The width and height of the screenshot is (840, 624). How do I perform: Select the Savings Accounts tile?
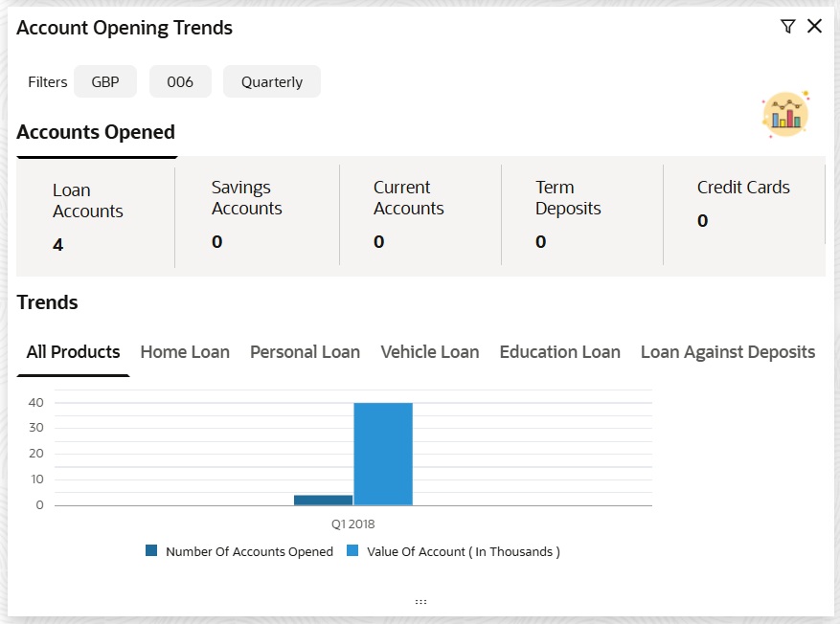(x=257, y=214)
